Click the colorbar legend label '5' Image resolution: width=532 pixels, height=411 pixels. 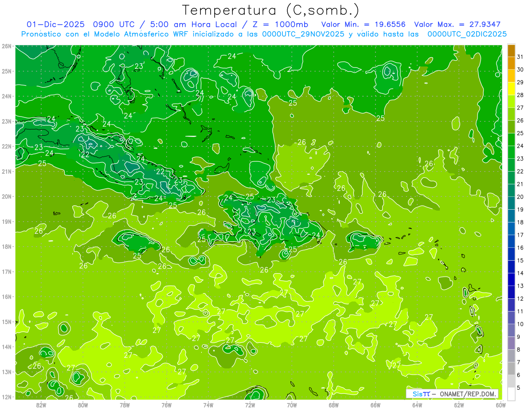(519, 388)
